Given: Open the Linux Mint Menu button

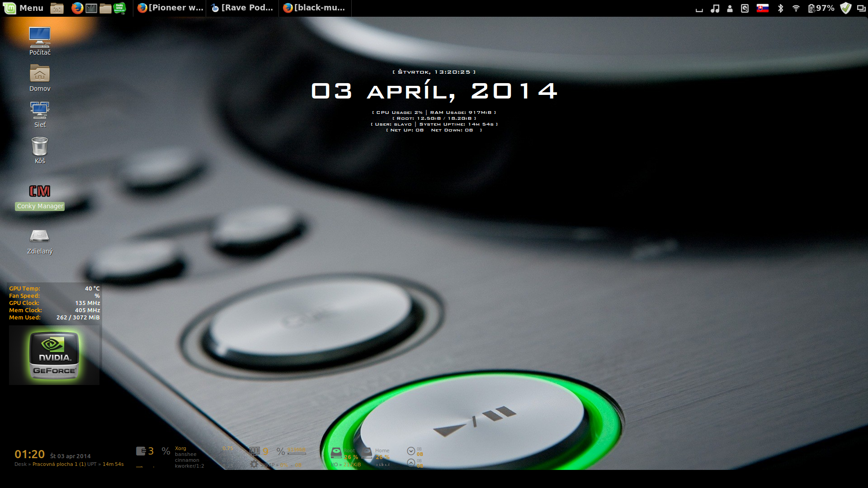Looking at the screenshot, I should tap(24, 8).
